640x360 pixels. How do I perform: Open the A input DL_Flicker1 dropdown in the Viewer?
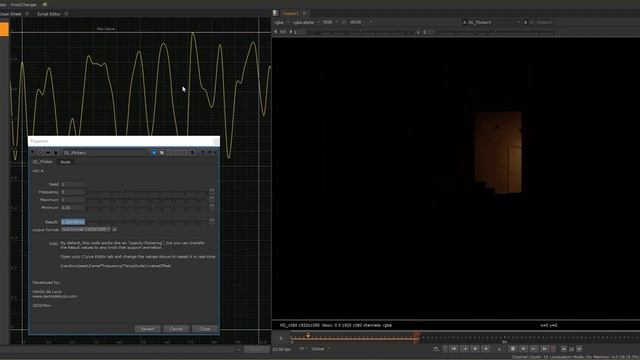[x=491, y=22]
